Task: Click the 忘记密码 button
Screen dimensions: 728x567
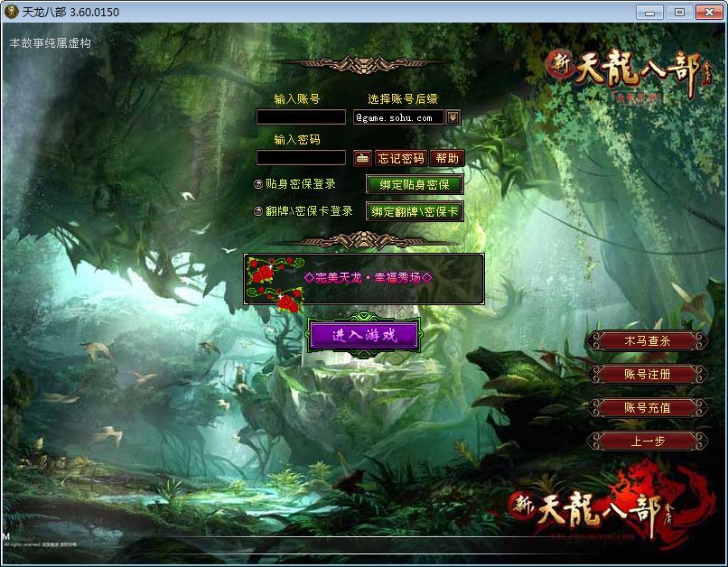Action: [x=401, y=158]
